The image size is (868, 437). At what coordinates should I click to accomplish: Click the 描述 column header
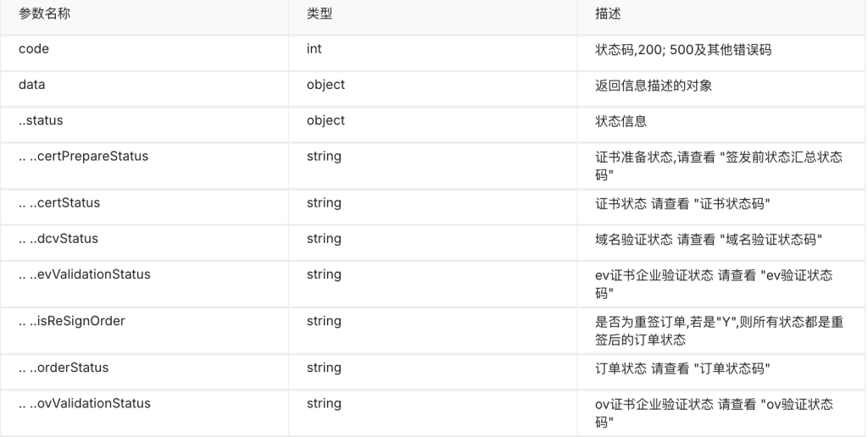609,15
